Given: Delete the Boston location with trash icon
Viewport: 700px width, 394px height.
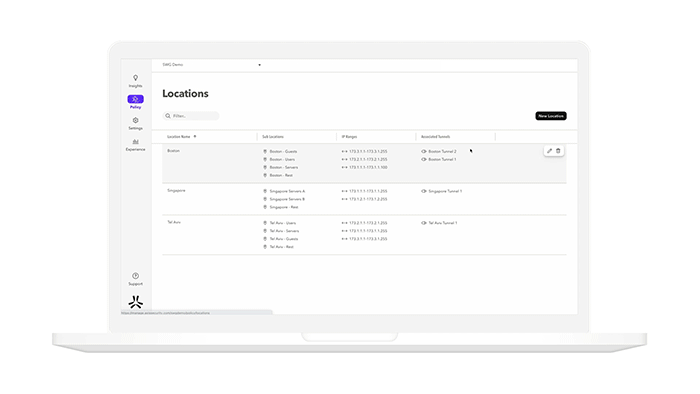Looking at the screenshot, I should tap(558, 151).
